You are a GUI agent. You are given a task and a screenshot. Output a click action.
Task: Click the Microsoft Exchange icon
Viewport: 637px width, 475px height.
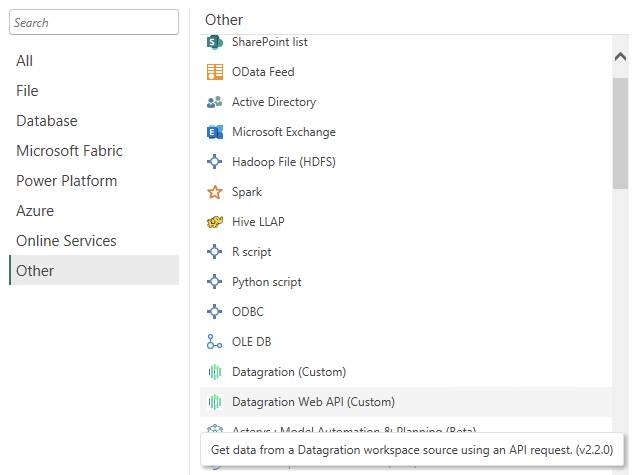214,132
